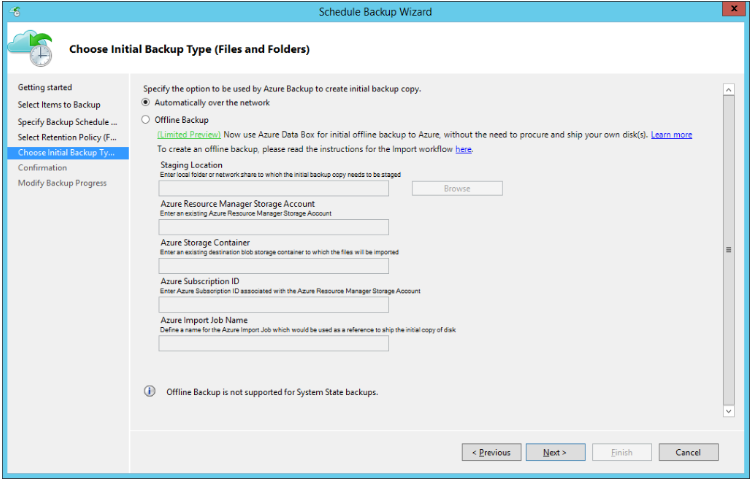Click the Previous button
751x482 pixels.
click(491, 452)
